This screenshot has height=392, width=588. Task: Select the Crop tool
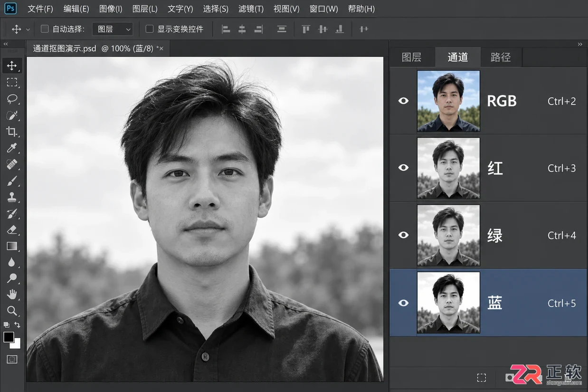12,132
